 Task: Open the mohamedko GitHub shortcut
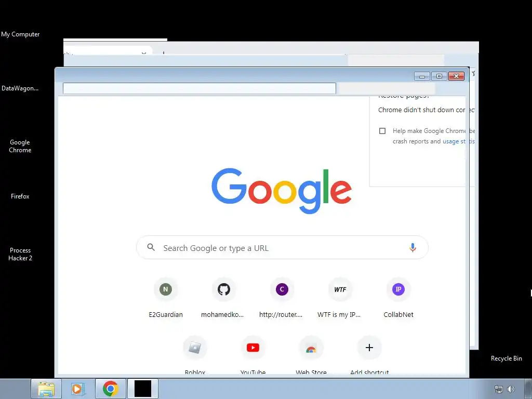(x=223, y=298)
